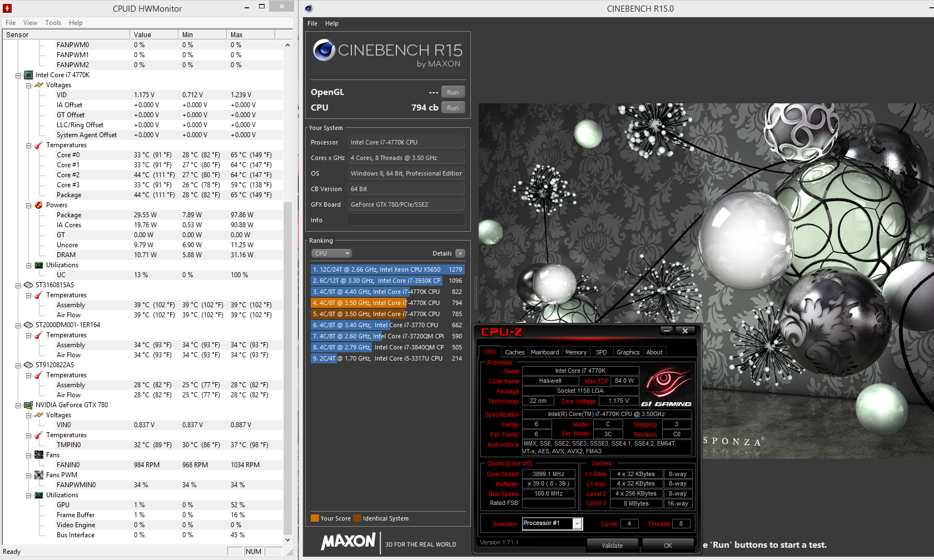934x560 pixels.
Task: Switch to the Mainboard tab in CPU-Z
Action: pos(544,352)
